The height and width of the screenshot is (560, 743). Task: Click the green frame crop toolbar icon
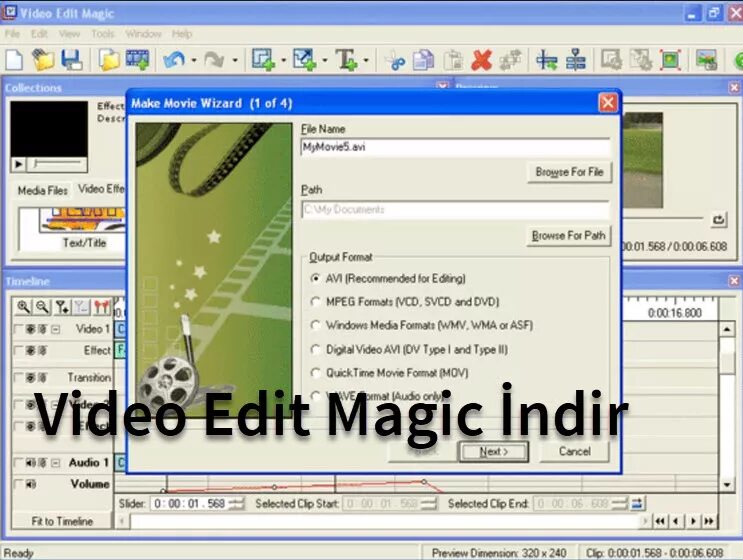click(671, 60)
